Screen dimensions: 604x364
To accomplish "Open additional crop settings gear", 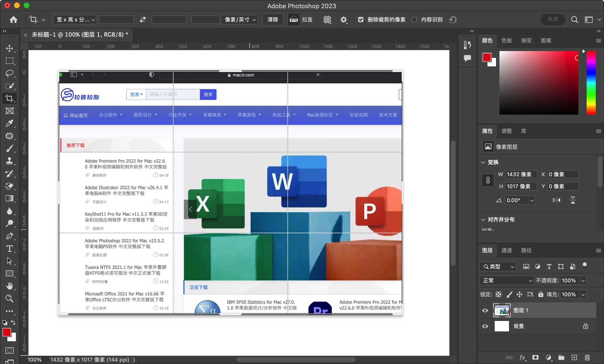I will pos(344,20).
